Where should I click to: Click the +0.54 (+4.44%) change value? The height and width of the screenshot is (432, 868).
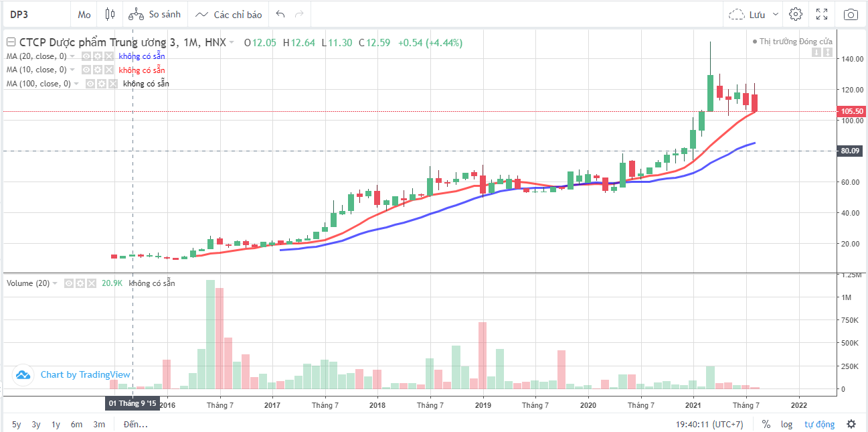point(430,42)
